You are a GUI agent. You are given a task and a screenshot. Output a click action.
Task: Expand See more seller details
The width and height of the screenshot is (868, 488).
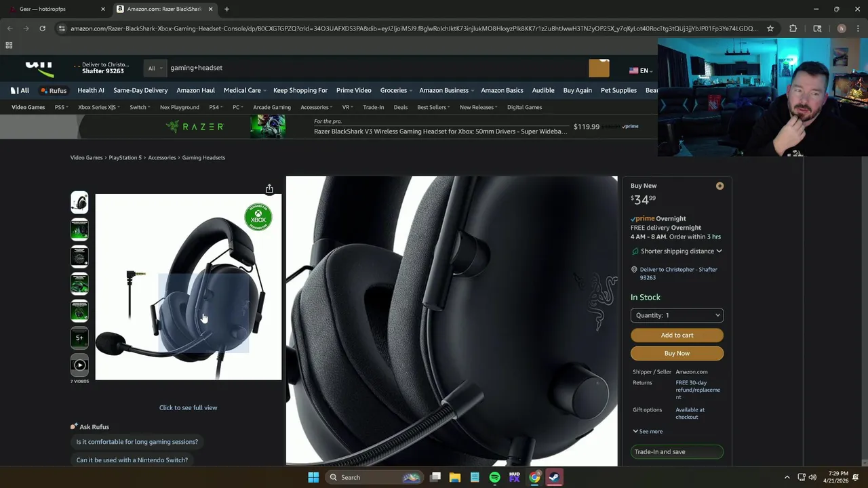click(648, 431)
